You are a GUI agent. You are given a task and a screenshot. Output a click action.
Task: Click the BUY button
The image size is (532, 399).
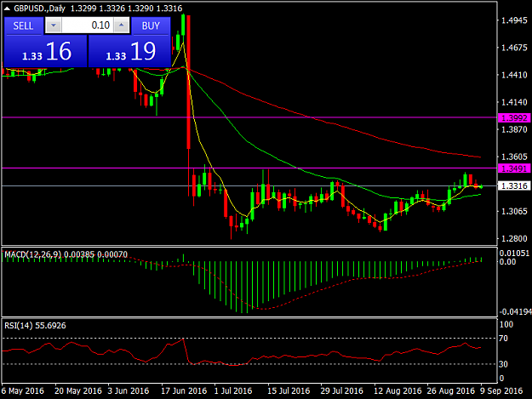click(x=151, y=26)
